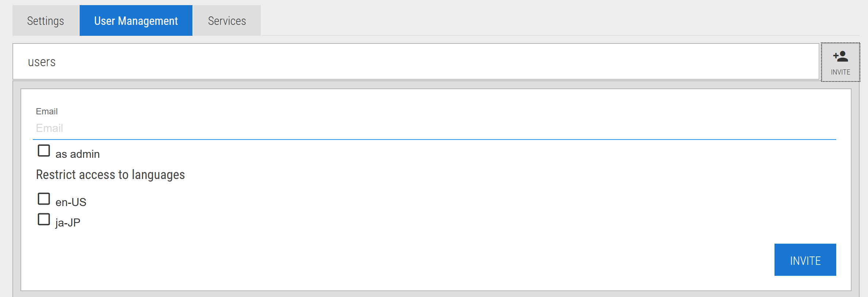This screenshot has width=868, height=297.
Task: Check the ja-JP language checkbox
Action: pos(44,219)
